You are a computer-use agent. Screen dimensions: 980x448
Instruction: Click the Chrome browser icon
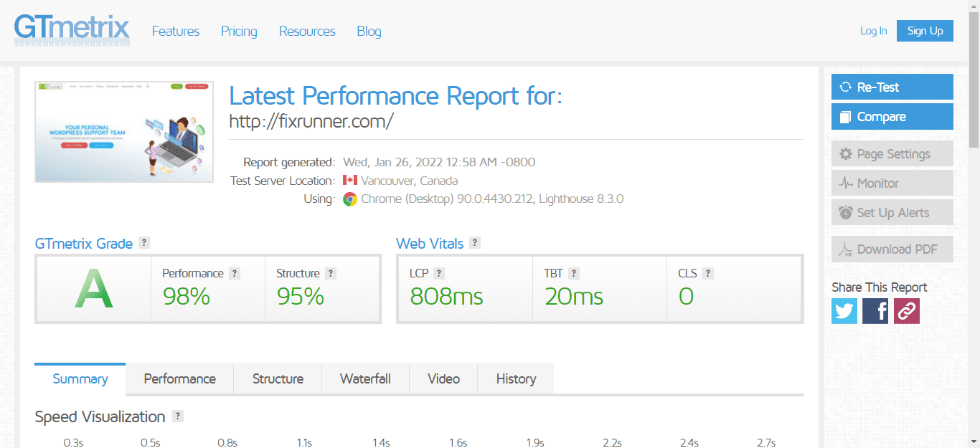350,199
